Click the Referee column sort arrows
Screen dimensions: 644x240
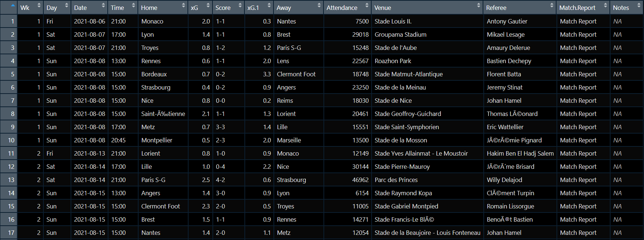(552, 6)
